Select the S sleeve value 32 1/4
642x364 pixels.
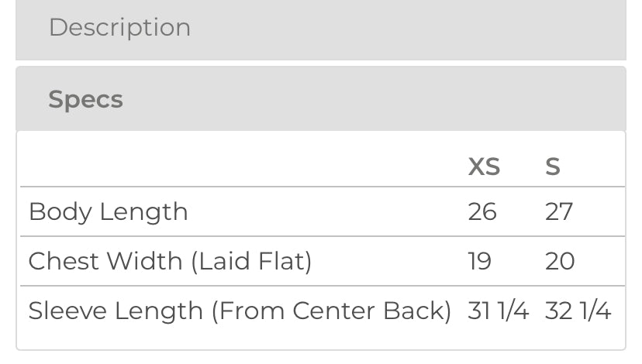(x=578, y=311)
